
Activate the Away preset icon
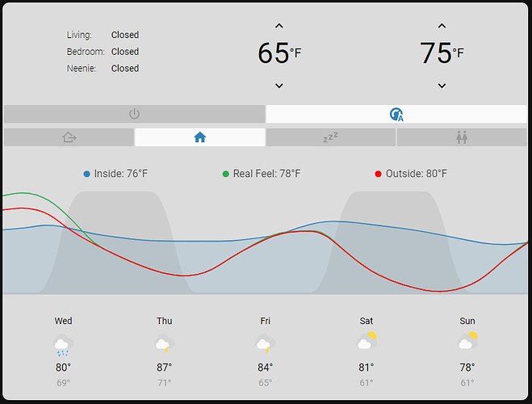click(x=69, y=137)
